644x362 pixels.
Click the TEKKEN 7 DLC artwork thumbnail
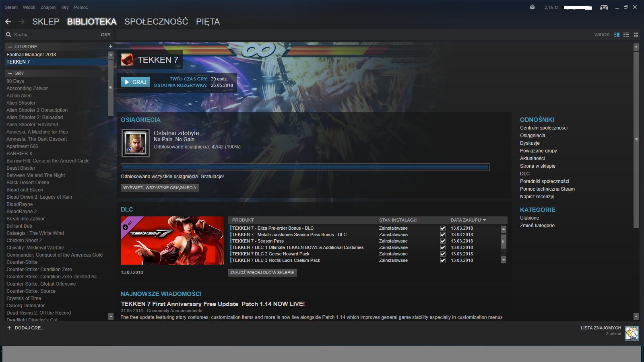[x=172, y=241]
